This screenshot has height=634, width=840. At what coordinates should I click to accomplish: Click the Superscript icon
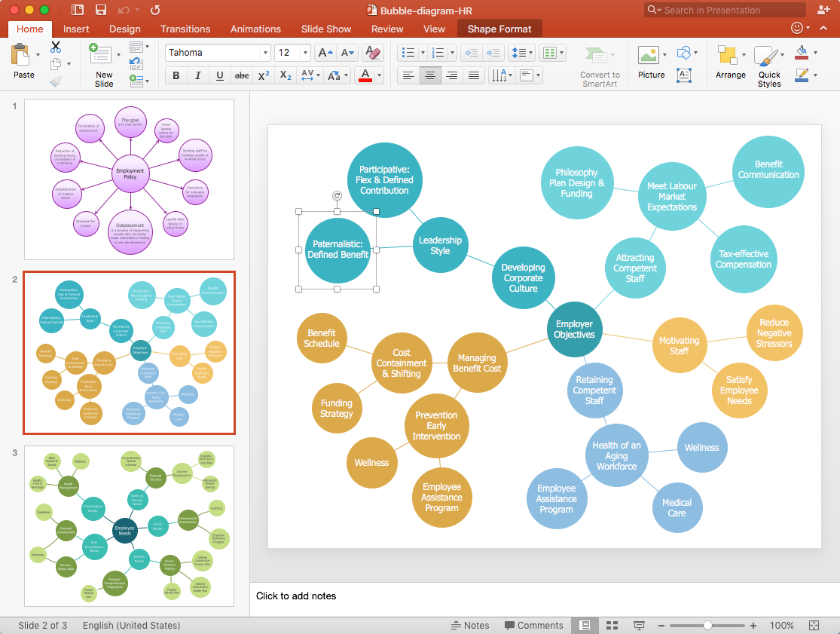[264, 75]
